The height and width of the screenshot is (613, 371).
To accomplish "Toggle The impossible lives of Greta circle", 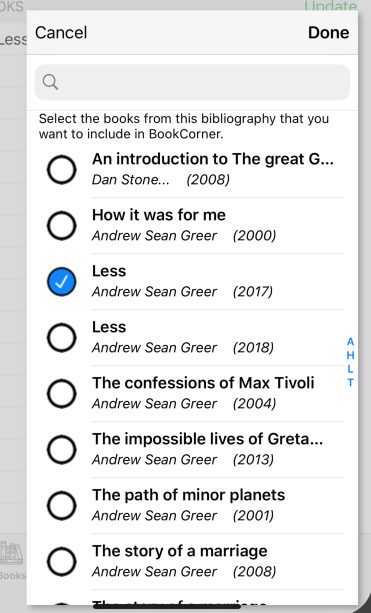I will [x=61, y=449].
